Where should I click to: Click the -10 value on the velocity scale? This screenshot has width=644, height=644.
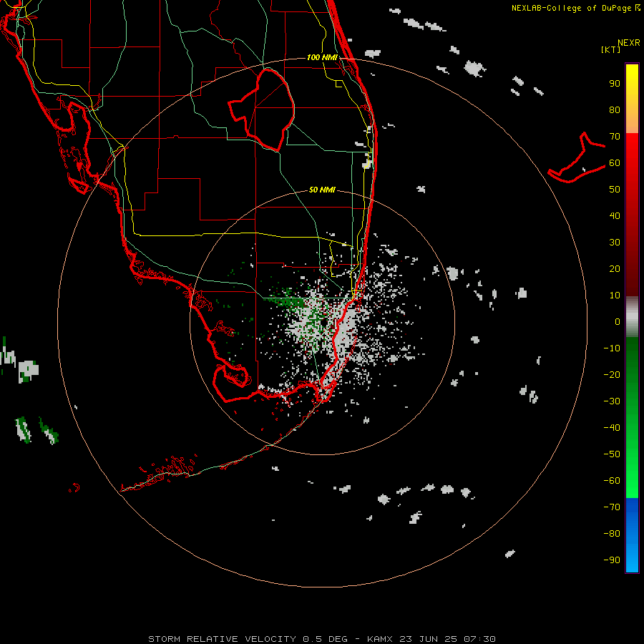[612, 348]
